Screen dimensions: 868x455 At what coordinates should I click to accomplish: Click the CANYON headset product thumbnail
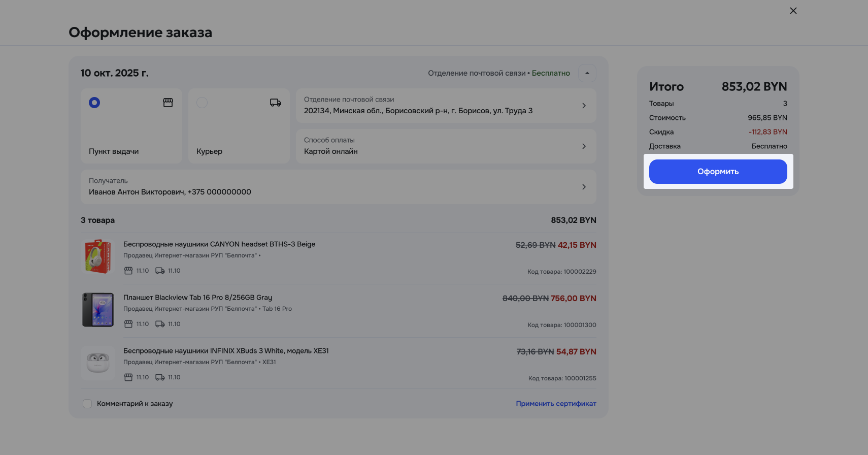98,257
